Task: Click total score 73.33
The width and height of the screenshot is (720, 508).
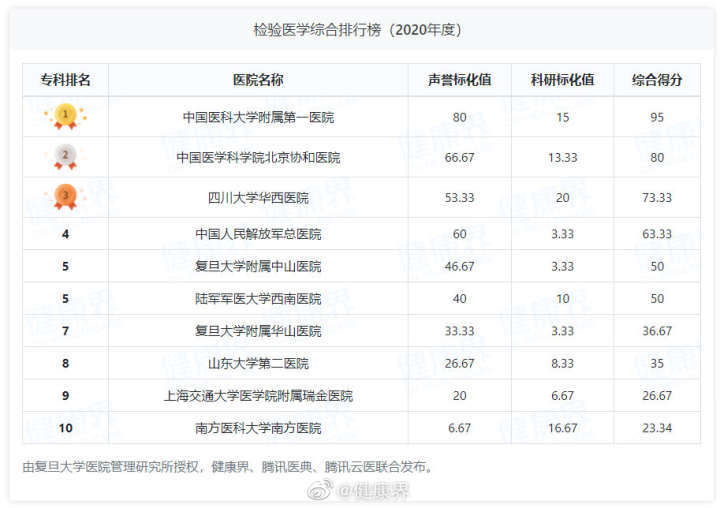Action: (x=657, y=198)
